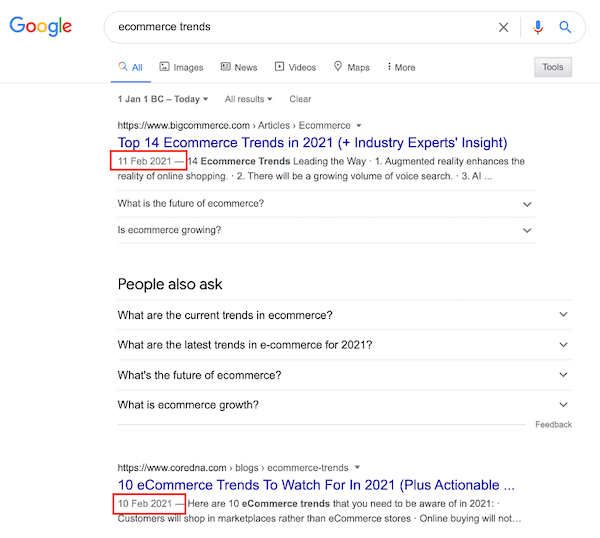Image resolution: width=600 pixels, height=538 pixels.
Task: Select the Maps tab
Action: (351, 67)
